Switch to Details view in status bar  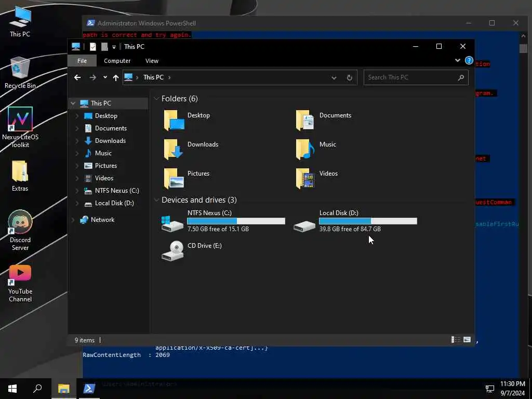coord(455,340)
